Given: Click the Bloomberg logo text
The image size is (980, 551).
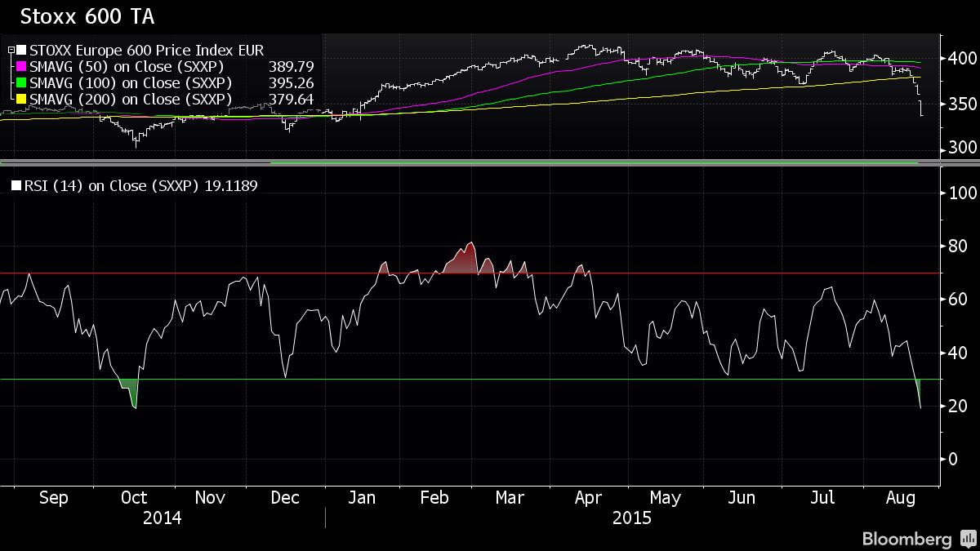Looking at the screenshot, I should pos(907,540).
